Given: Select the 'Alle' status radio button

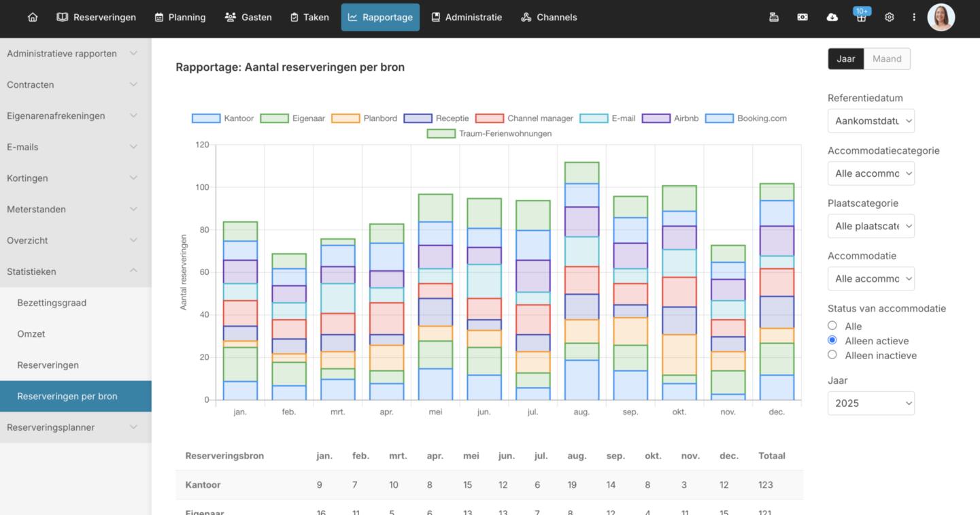Looking at the screenshot, I should [x=832, y=326].
